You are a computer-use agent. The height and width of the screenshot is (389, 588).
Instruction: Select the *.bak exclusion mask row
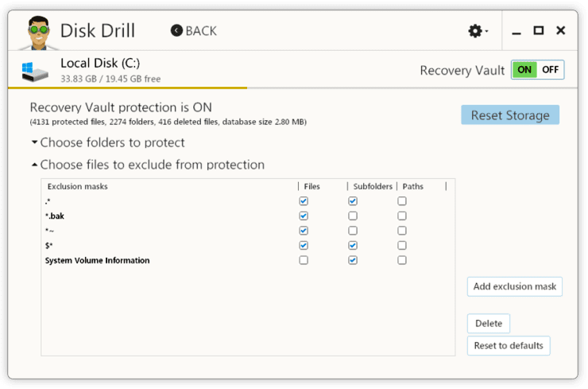(248, 216)
